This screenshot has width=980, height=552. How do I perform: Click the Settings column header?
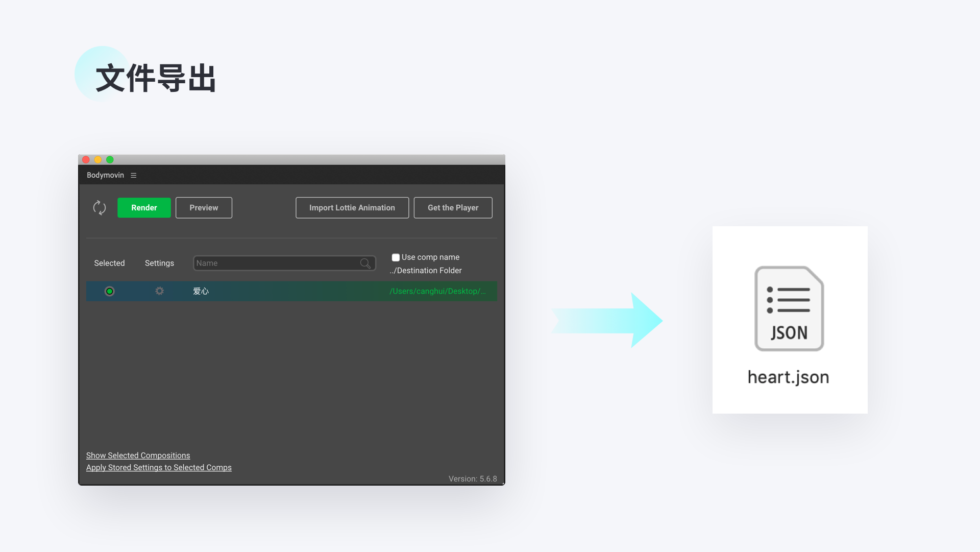point(159,263)
